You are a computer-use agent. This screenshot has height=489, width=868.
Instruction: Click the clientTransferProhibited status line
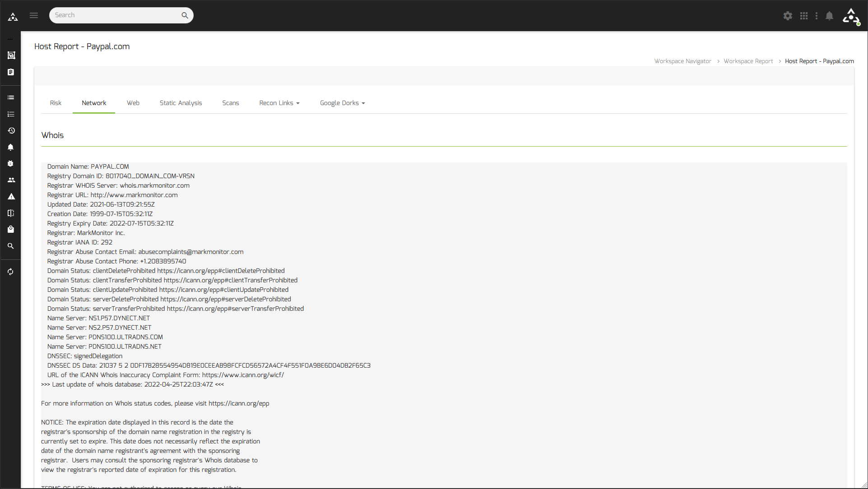tap(172, 280)
